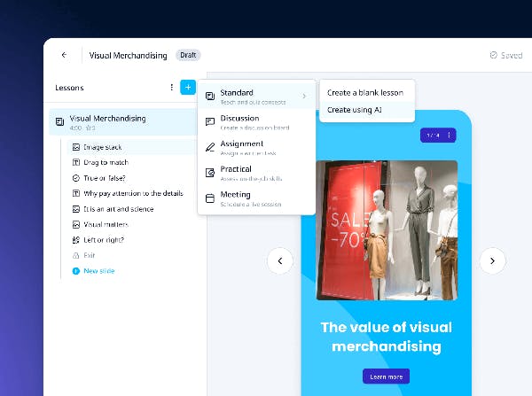
Task: Click the blue plus add lesson button
Action: [188, 88]
